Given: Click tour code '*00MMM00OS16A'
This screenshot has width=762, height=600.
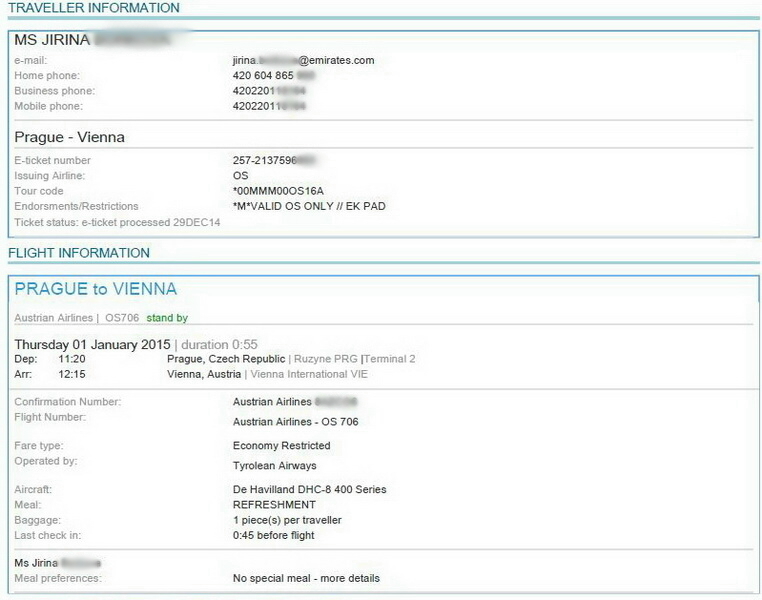Looking at the screenshot, I should 278,191.
